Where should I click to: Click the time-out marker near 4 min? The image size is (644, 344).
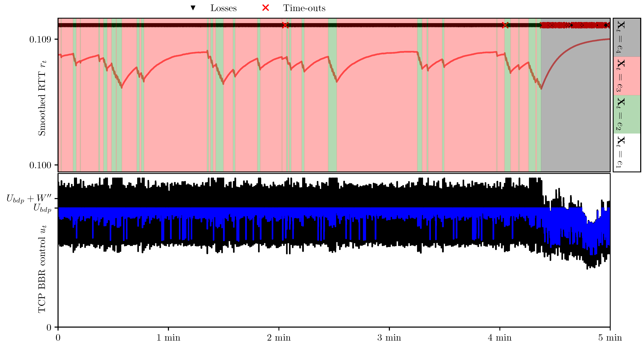505,25
